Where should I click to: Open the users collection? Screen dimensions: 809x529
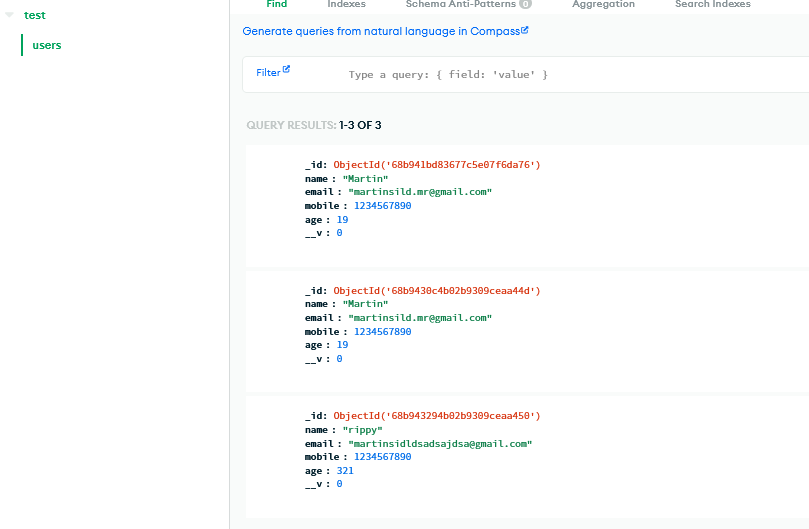46,45
